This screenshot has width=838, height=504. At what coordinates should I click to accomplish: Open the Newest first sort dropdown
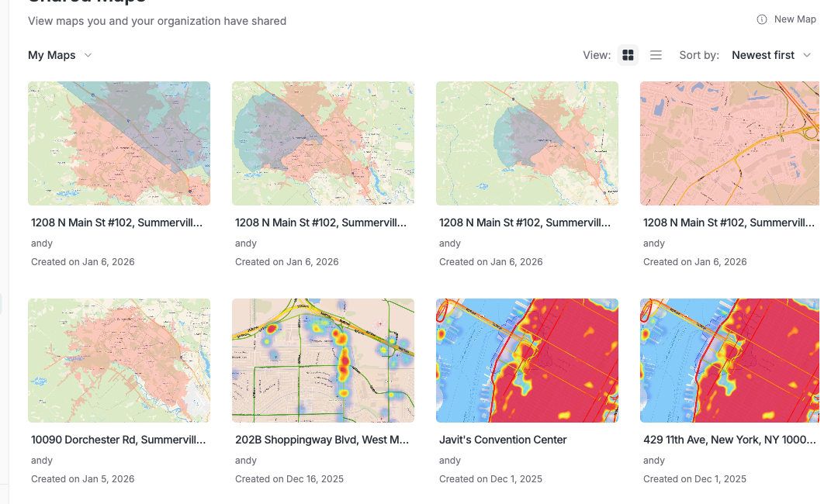click(x=770, y=55)
